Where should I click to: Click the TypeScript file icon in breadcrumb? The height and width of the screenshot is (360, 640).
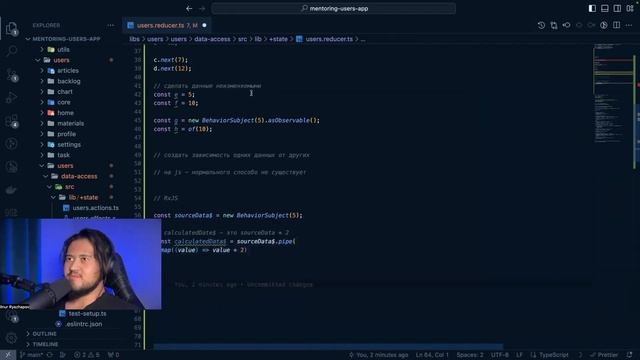(x=299, y=39)
